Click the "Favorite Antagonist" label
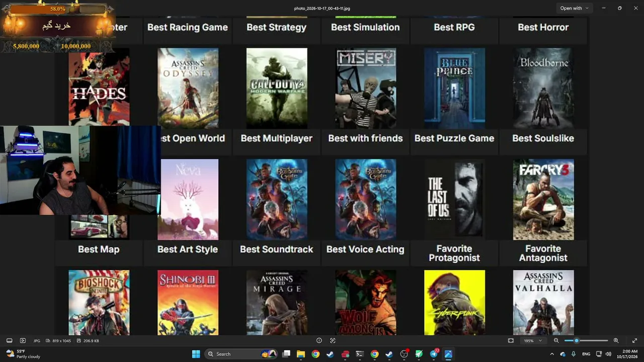644x362 pixels. (543, 253)
